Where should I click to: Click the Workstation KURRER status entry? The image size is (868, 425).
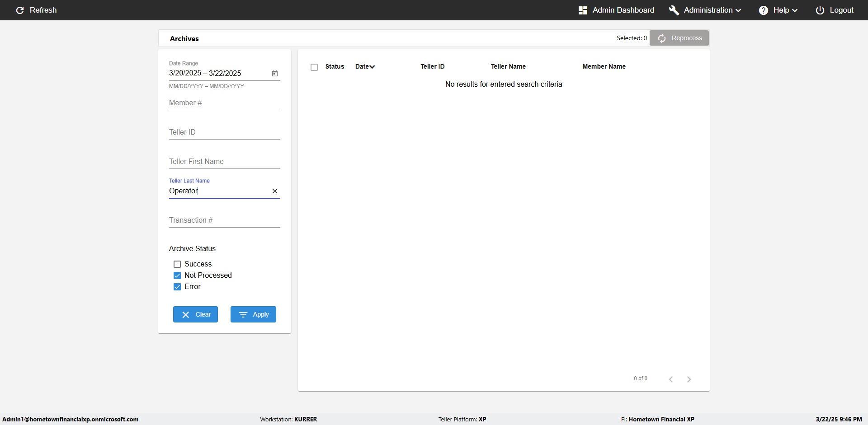click(x=288, y=419)
